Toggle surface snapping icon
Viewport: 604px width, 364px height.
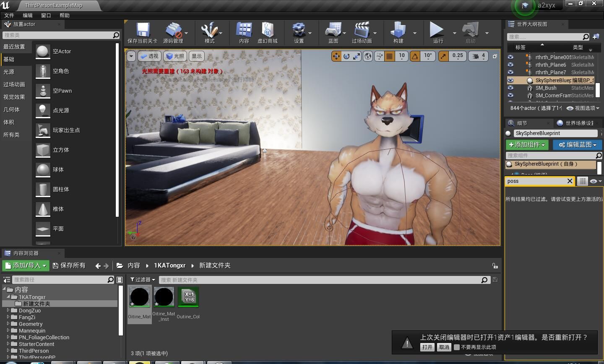tap(379, 56)
